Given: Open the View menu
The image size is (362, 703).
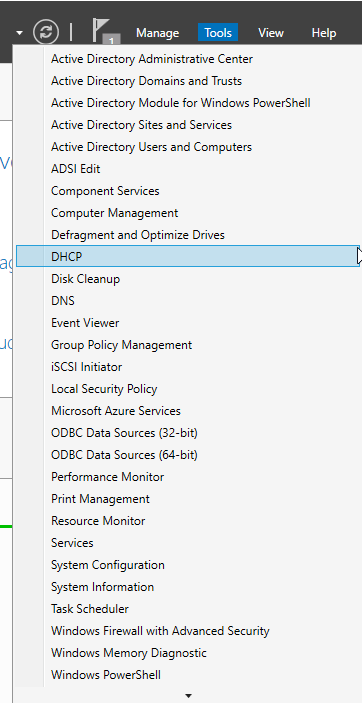Looking at the screenshot, I should click(271, 33).
